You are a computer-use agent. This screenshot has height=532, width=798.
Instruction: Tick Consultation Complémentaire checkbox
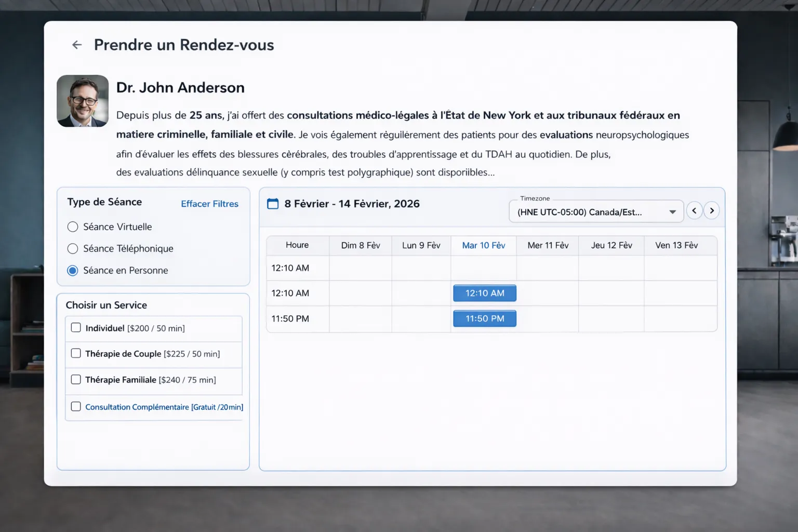click(x=76, y=406)
